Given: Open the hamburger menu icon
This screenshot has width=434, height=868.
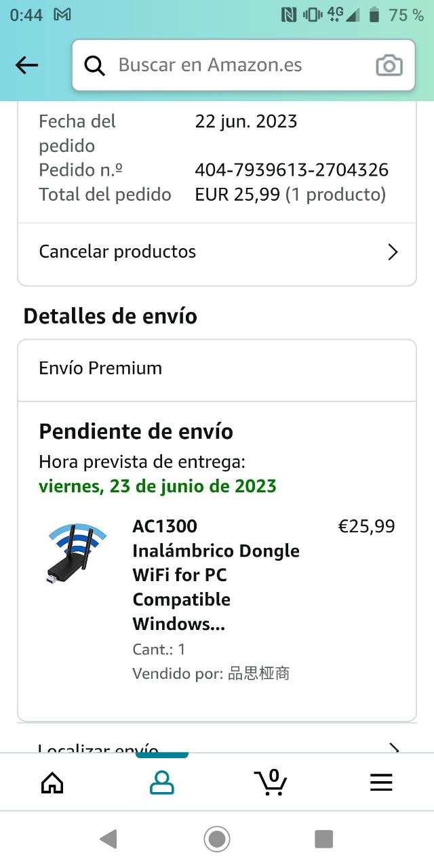Looking at the screenshot, I should click(381, 783).
